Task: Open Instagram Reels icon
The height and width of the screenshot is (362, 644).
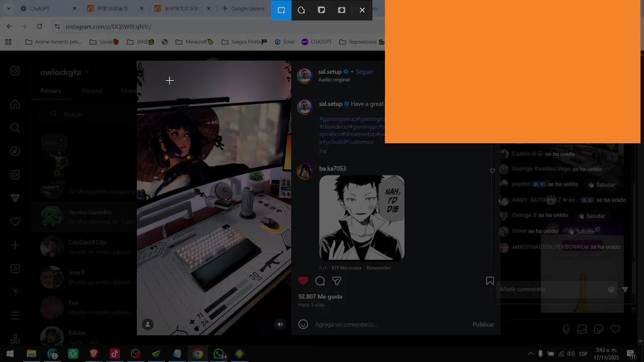Action: coord(15,175)
